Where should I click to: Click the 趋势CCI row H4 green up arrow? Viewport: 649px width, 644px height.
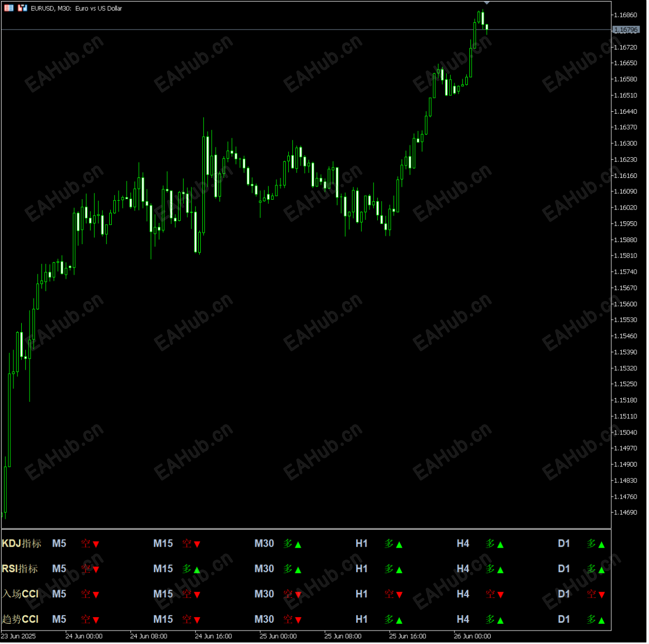(x=500, y=620)
